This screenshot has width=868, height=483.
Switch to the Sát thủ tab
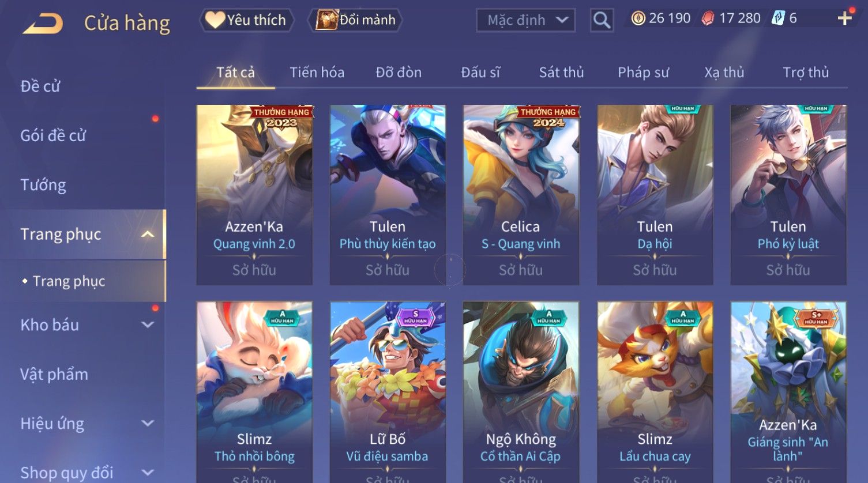pos(561,72)
